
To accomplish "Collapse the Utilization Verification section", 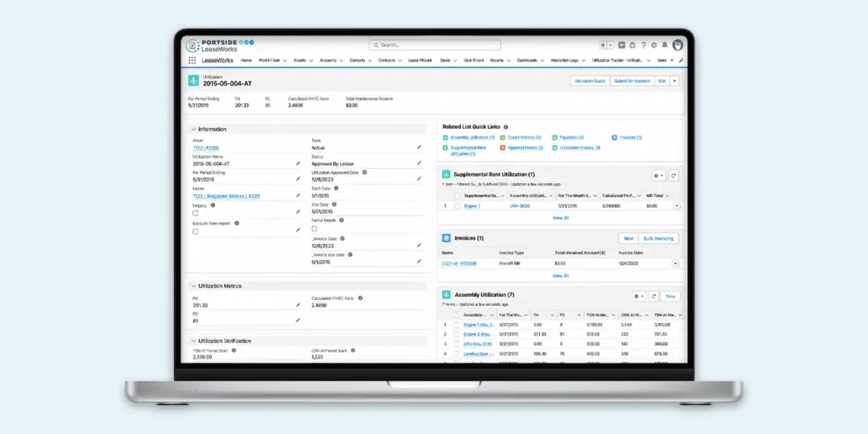I will click(x=194, y=341).
